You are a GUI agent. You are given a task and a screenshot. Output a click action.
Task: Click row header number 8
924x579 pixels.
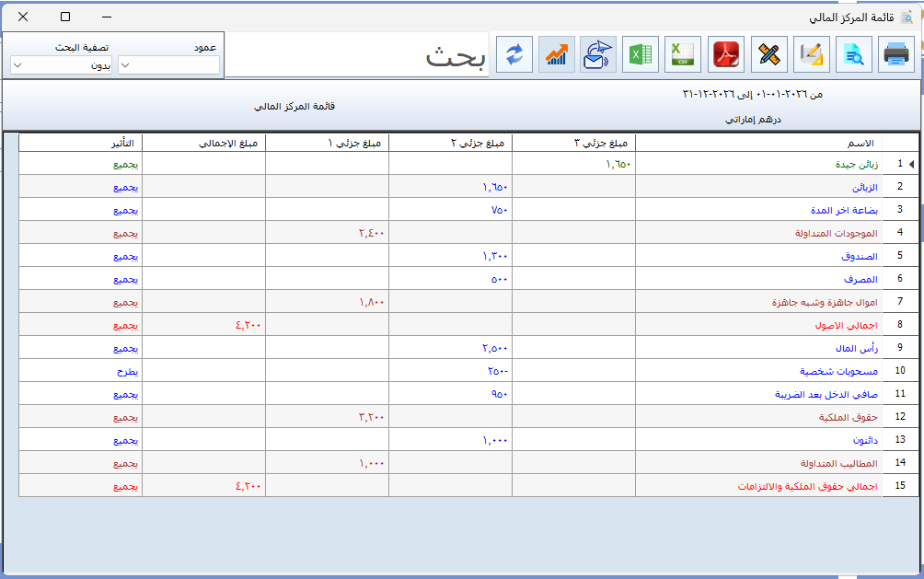(899, 325)
